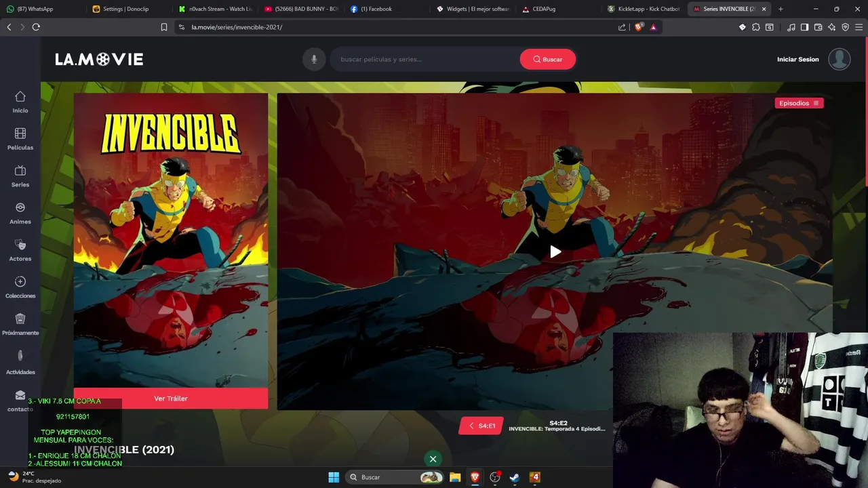Click the address bar URL

click(237, 27)
